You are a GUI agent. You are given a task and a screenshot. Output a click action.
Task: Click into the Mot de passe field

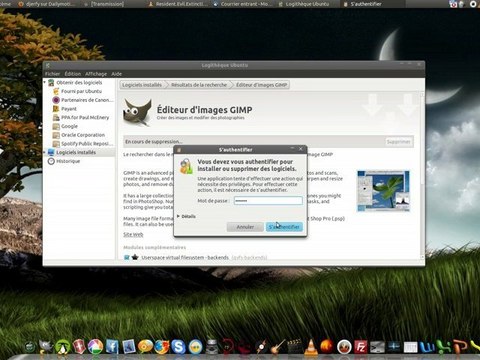(x=268, y=201)
